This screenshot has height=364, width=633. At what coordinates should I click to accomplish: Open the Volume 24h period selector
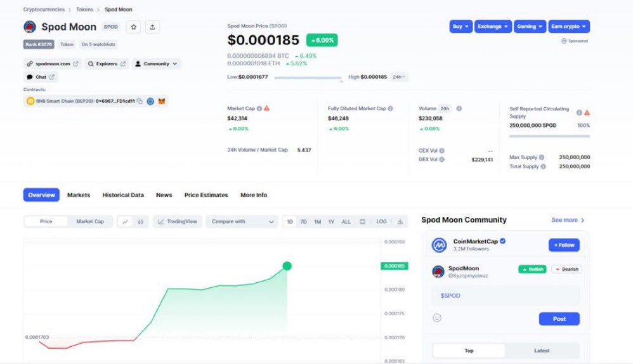(x=445, y=108)
